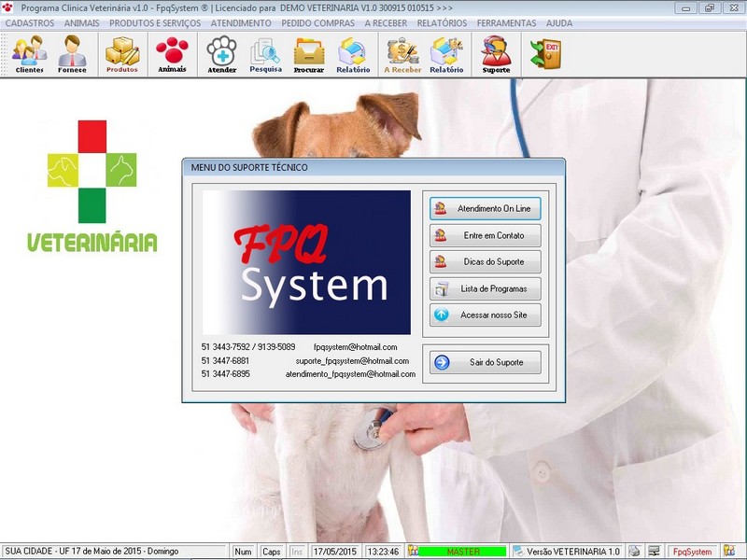Click the Caps indicator in status bar
The height and width of the screenshot is (560, 747).
tap(271, 552)
